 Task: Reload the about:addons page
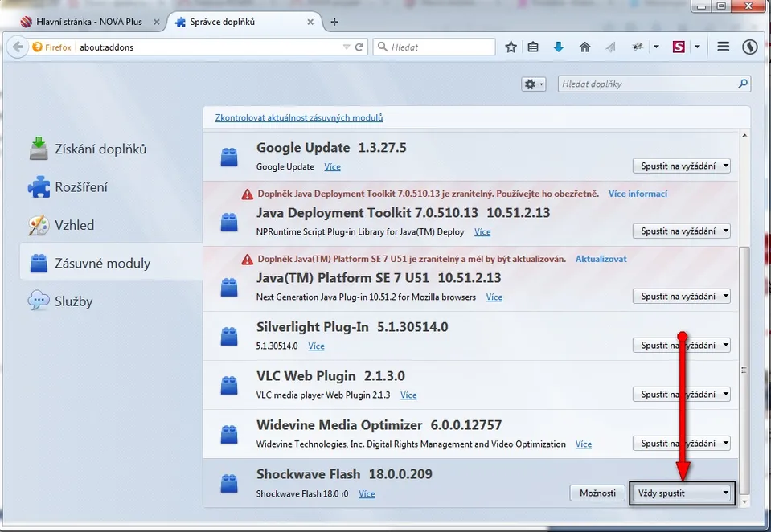tap(359, 47)
